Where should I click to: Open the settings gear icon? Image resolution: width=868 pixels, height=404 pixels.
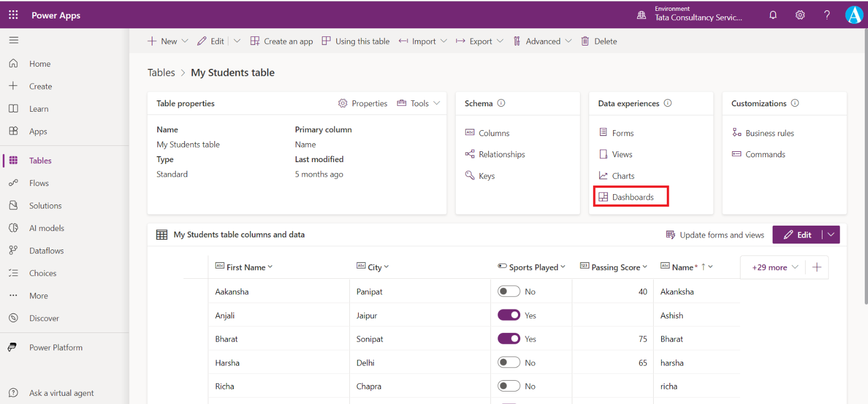coord(800,15)
